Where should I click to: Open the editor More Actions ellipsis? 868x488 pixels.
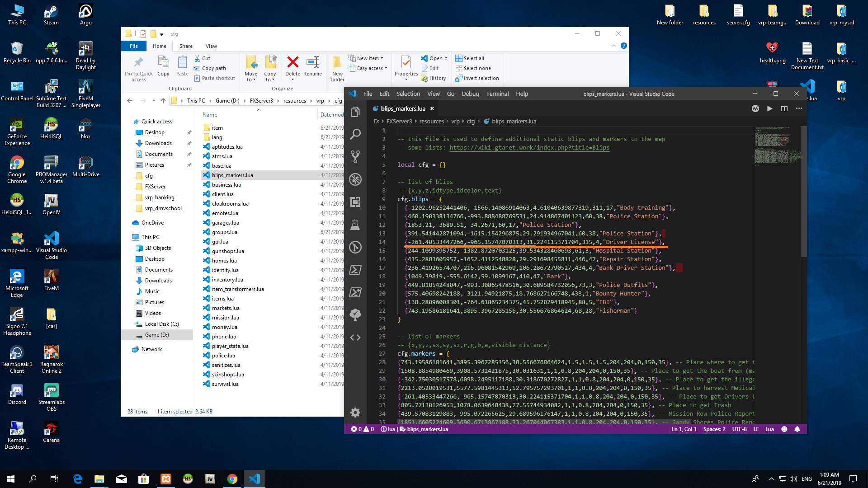tap(799, 108)
